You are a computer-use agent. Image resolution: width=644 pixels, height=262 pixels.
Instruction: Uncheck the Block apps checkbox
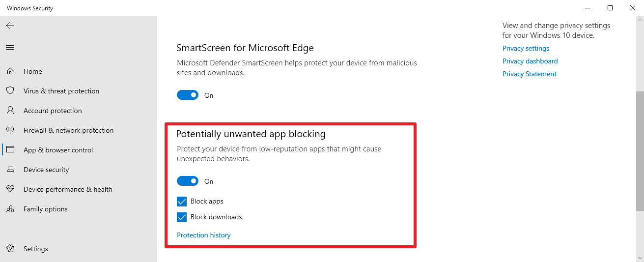(x=182, y=202)
